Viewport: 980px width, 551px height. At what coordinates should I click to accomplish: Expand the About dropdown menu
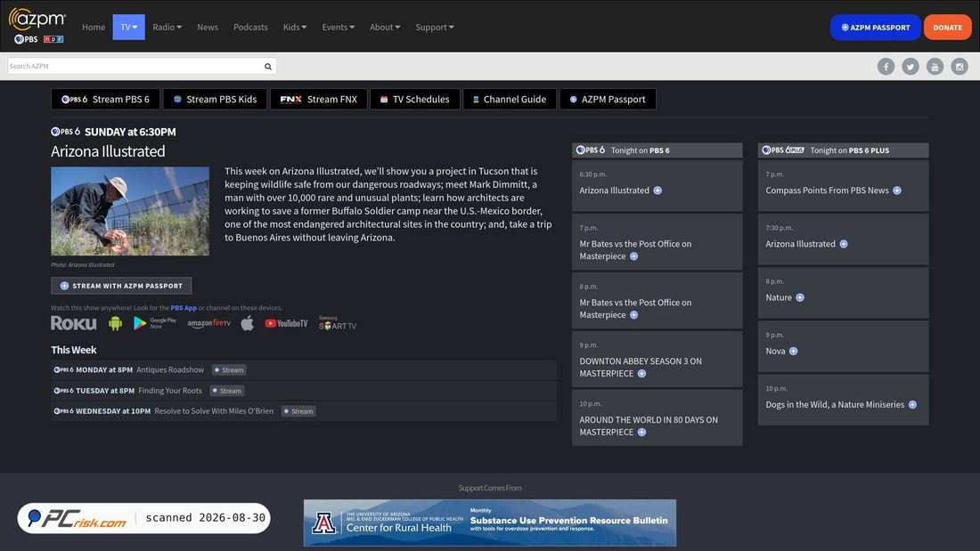coord(384,27)
